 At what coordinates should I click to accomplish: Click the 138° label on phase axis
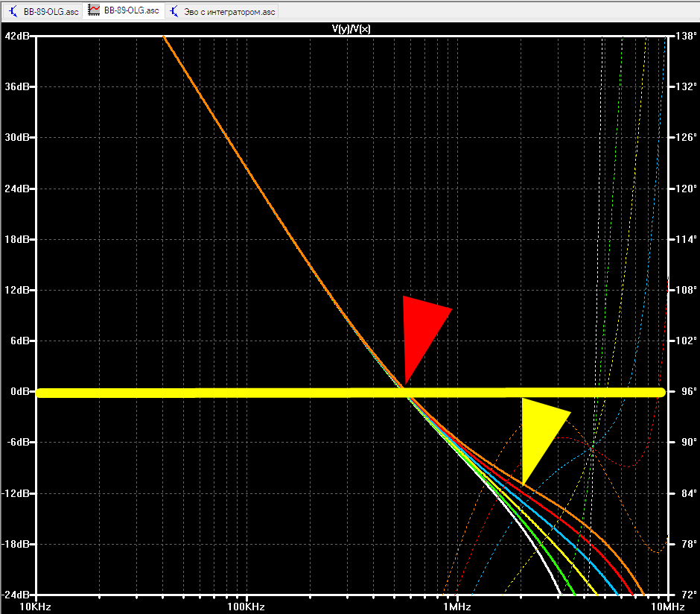686,36
